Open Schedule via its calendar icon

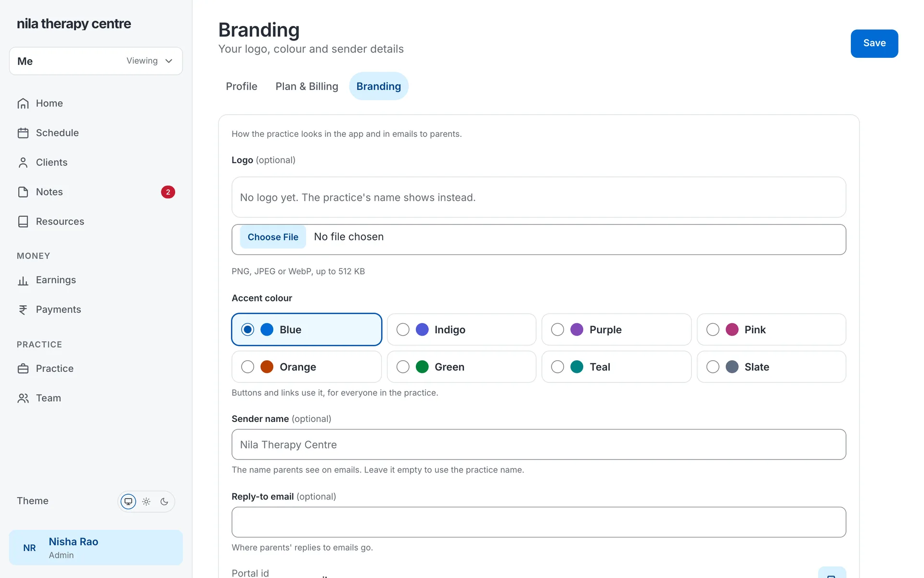[x=23, y=133]
